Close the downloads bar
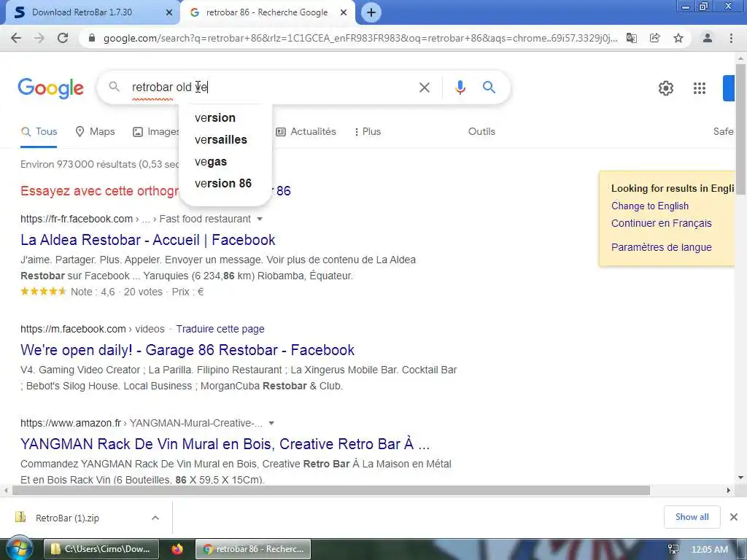Viewport: 747px width, 560px height. point(734,517)
